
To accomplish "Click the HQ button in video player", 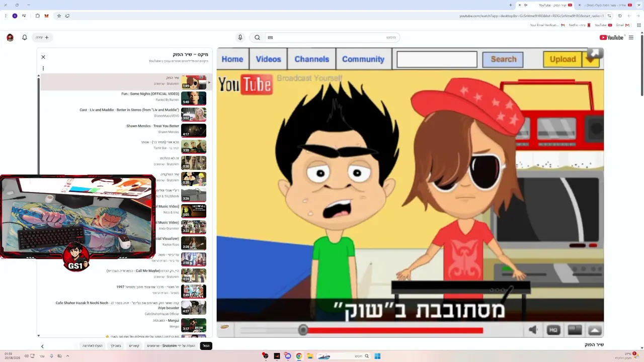I will pos(553,330).
